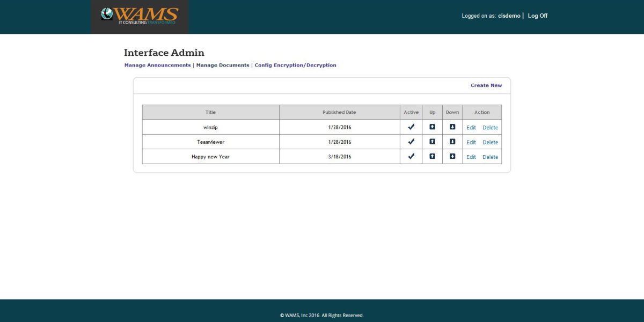
Task: Open Config Encryption/Decryption
Action: (x=295, y=65)
